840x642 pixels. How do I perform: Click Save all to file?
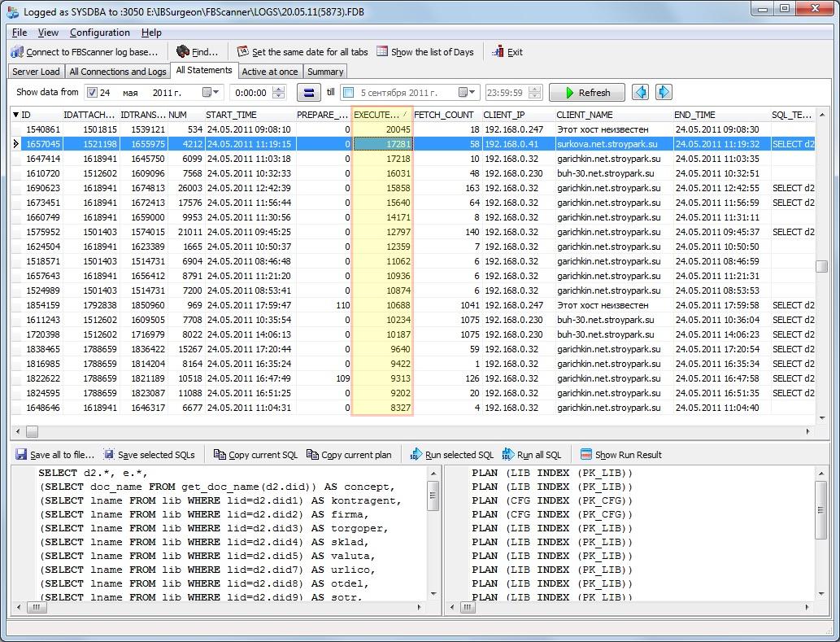click(x=54, y=454)
